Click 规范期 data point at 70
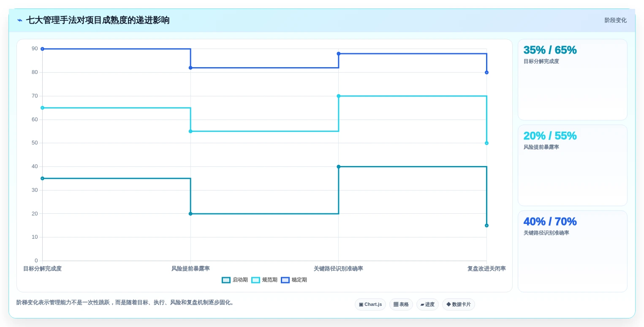 click(339, 96)
